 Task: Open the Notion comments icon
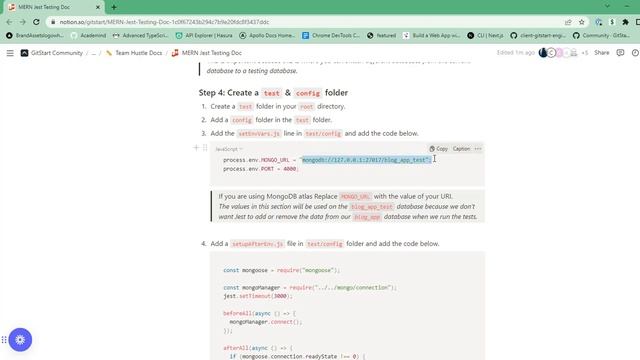tap(620, 53)
